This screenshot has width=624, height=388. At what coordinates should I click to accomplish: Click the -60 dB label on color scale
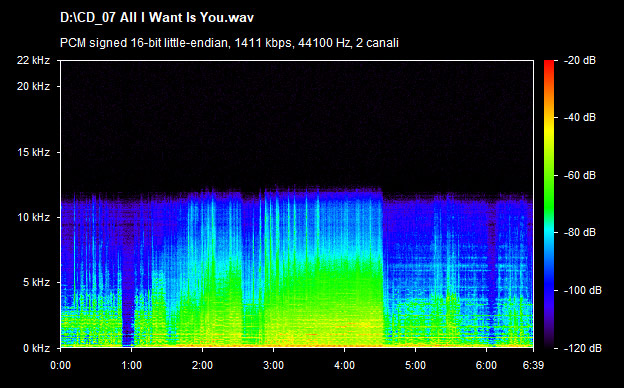coord(580,175)
